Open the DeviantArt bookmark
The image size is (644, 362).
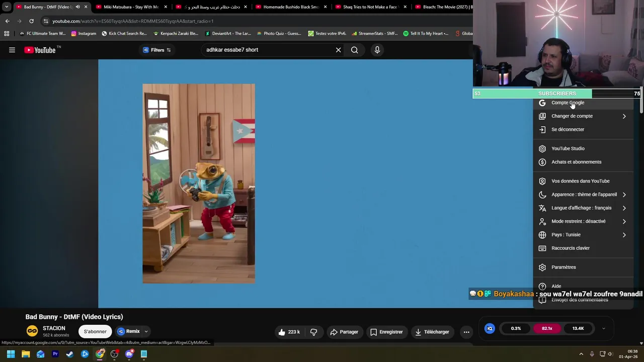pos(228,34)
